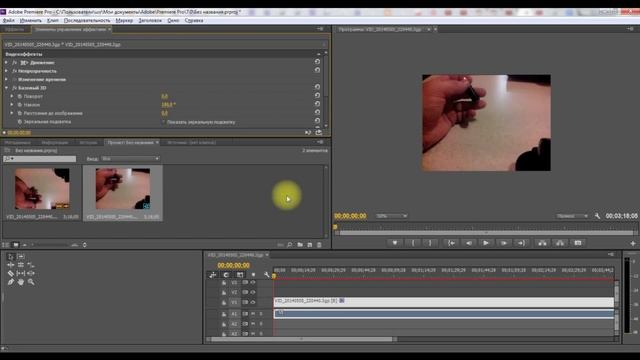Open program monitor settings wrench

pyautogui.click(x=597, y=216)
